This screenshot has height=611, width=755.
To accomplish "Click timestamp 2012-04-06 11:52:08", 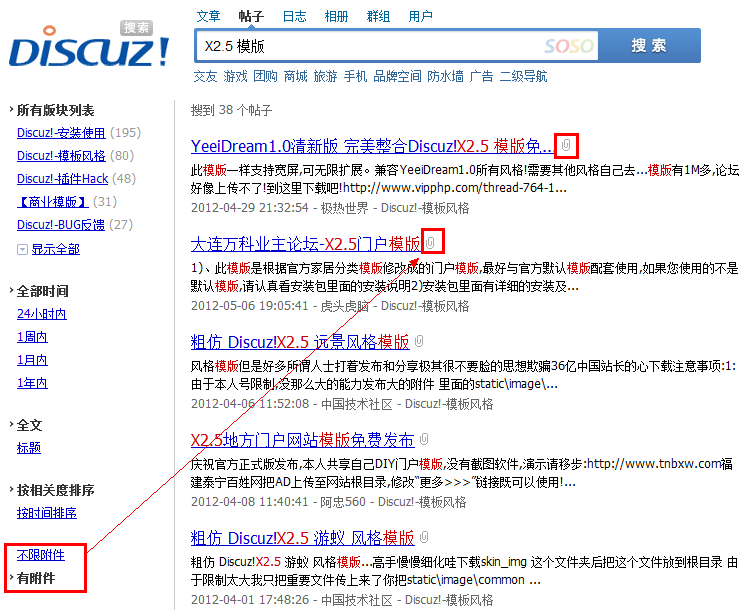I will 250,403.
